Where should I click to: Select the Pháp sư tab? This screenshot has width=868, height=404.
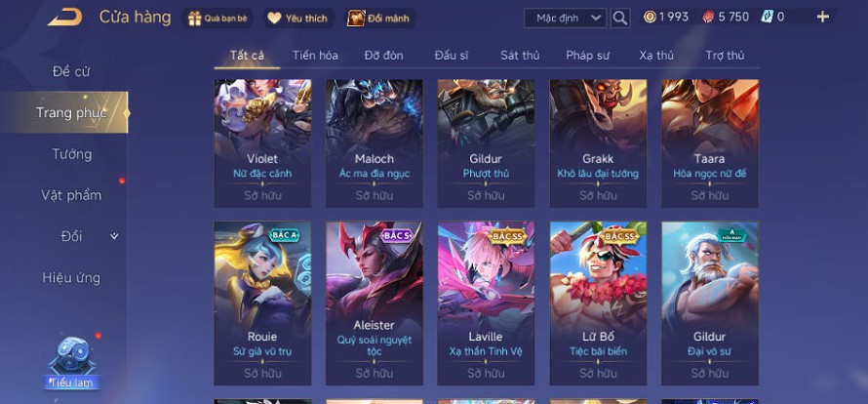(x=587, y=56)
